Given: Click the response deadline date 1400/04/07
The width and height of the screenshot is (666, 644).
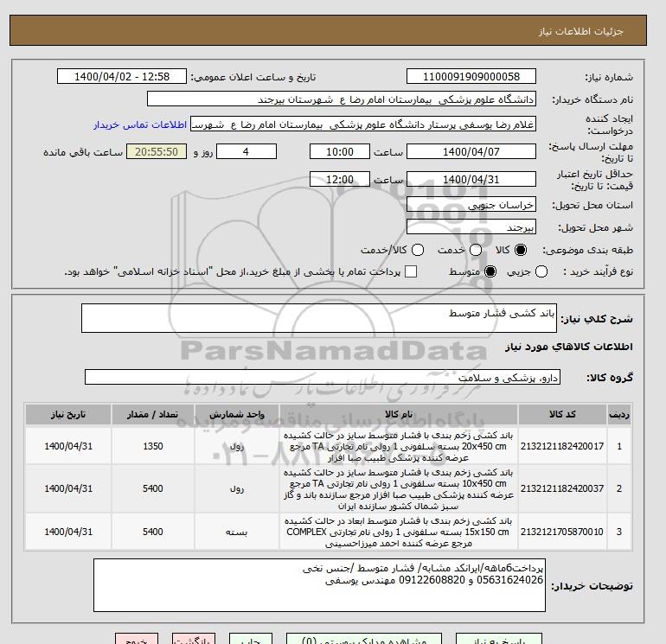Looking at the screenshot, I should (x=471, y=151).
